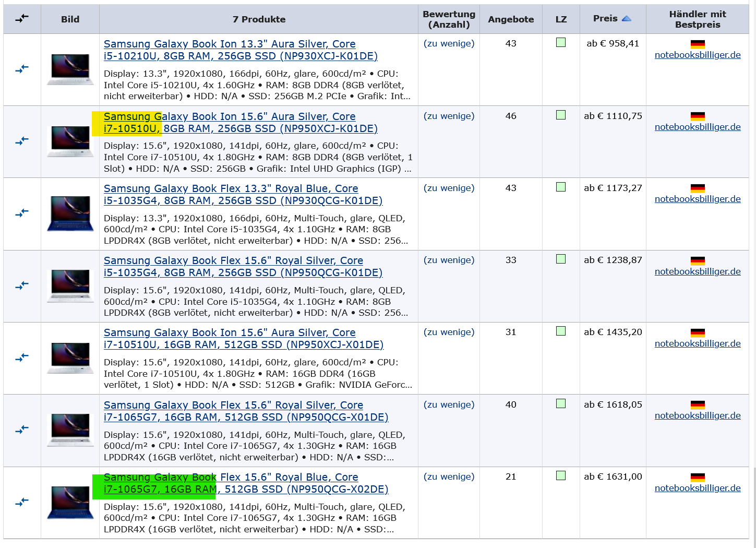Click compare icon for Galaxy Book Ion 13.3" NP930XCJ-K01DE
This screenshot has height=548, width=756.
[22, 69]
